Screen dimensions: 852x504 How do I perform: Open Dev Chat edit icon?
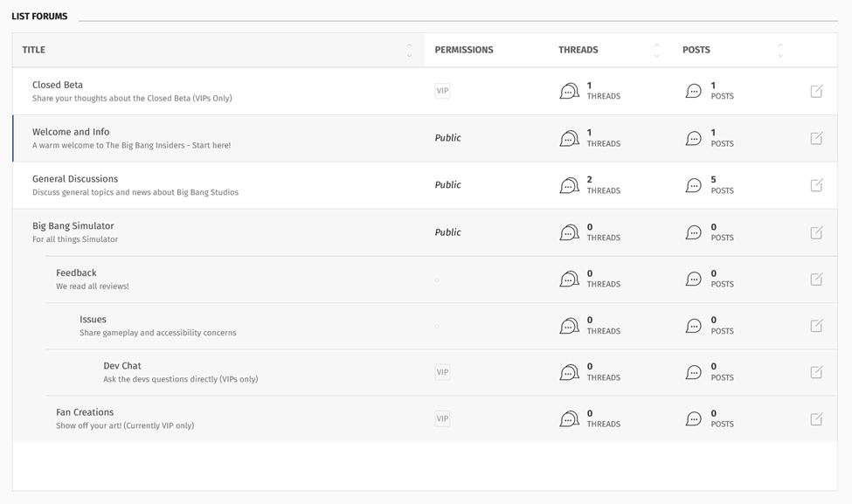click(816, 372)
